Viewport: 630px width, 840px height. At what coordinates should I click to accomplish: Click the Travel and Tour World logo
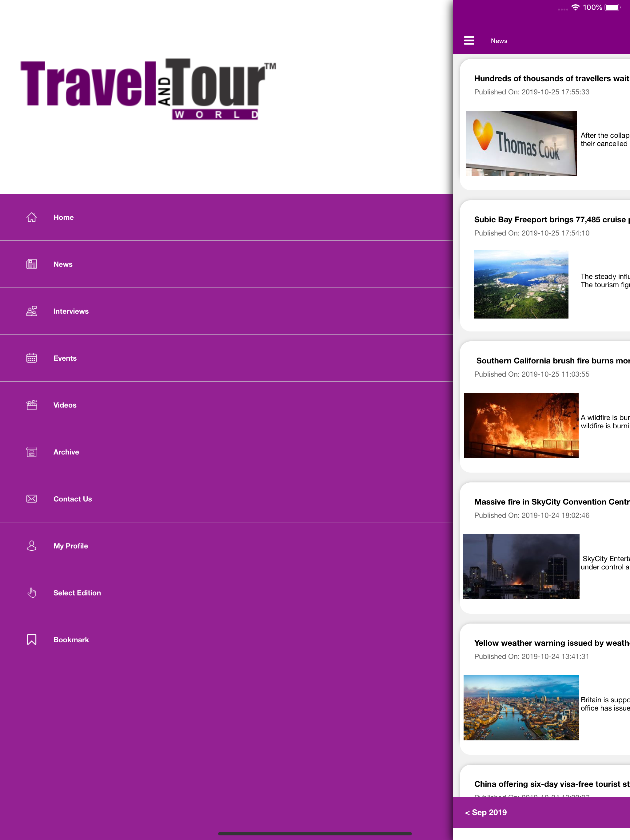tap(148, 89)
